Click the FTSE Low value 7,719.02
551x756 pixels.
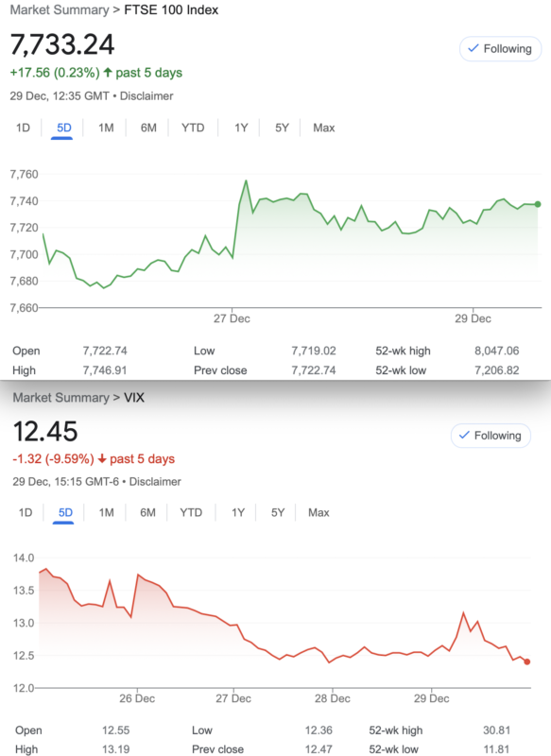click(x=314, y=351)
